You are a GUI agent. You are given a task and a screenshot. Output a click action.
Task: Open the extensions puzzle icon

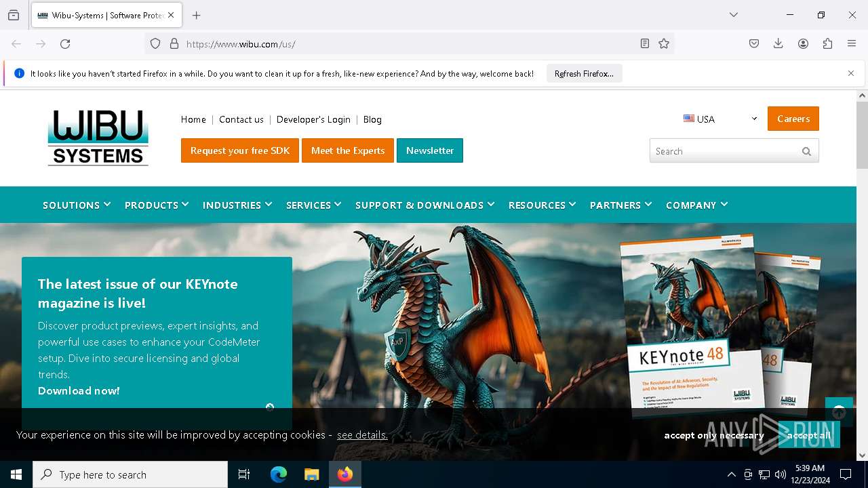point(827,43)
